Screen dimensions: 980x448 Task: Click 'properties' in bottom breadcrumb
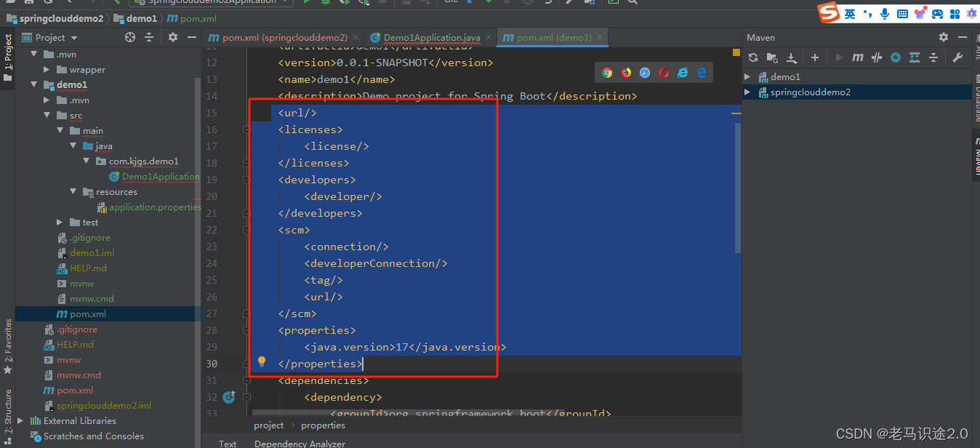coord(323,425)
